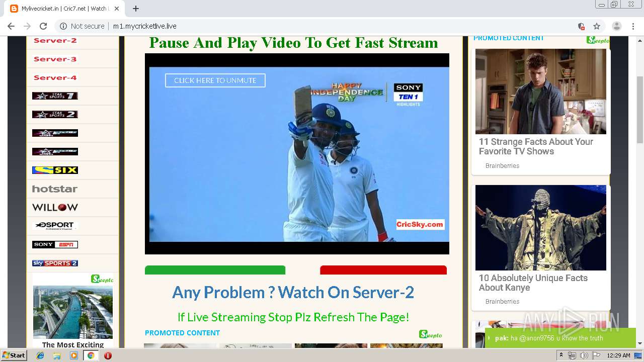
Task: Click the Action Center flag tray icon
Action: [x=596, y=355]
